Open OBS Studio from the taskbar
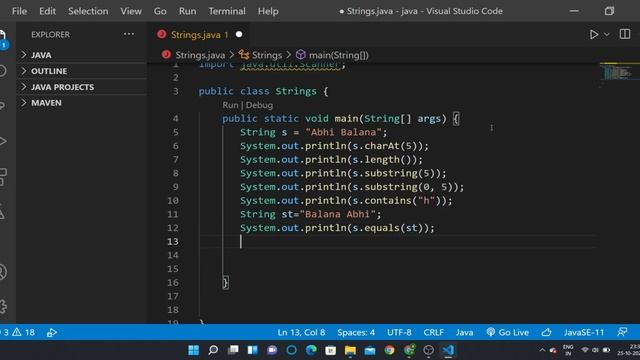Image resolution: width=640 pixels, height=360 pixels. 429,350
